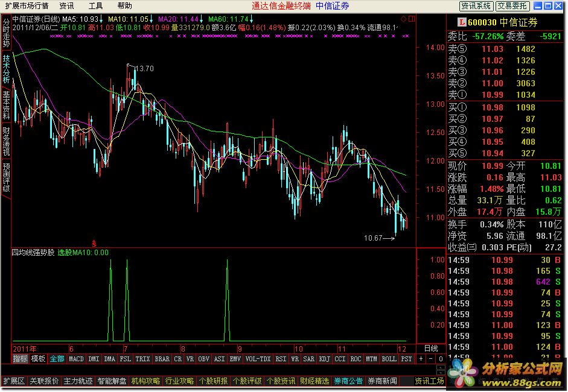Click the red S marker on the chart
Viewport: 568px width, 392px height.
click(x=94, y=243)
